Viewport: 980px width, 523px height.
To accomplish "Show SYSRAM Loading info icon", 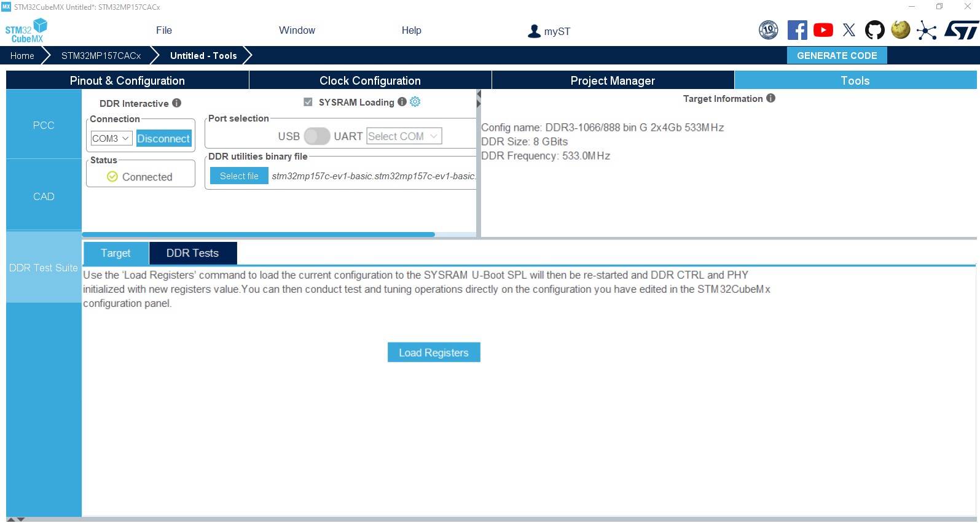I will pos(402,102).
